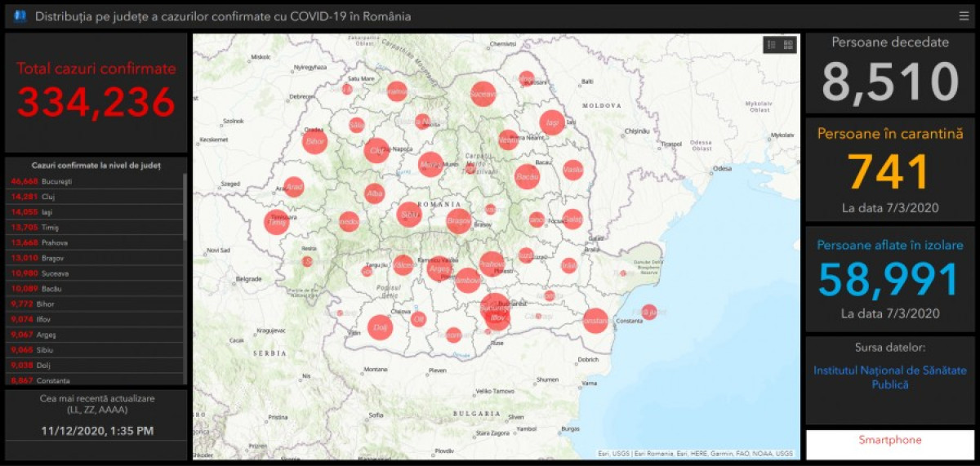Screen dimensions: 980x466
Task: Click the dashboard logo beside the title
Action: click(x=20, y=16)
